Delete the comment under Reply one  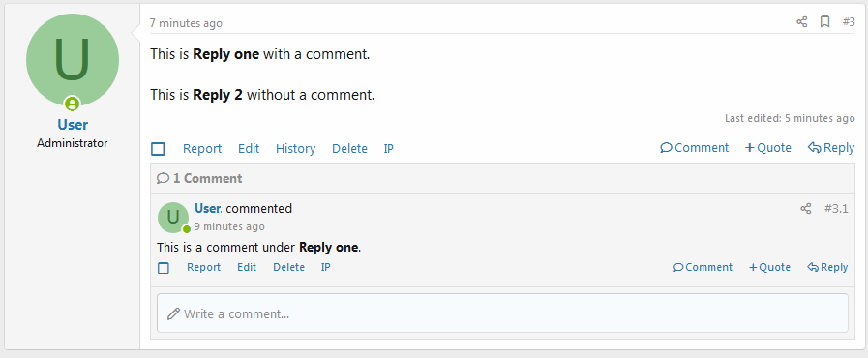point(289,267)
